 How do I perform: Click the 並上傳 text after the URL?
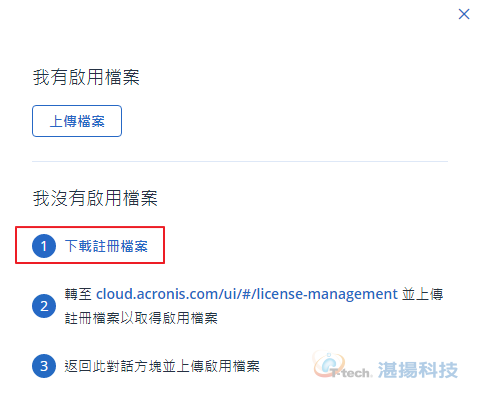tap(422, 294)
